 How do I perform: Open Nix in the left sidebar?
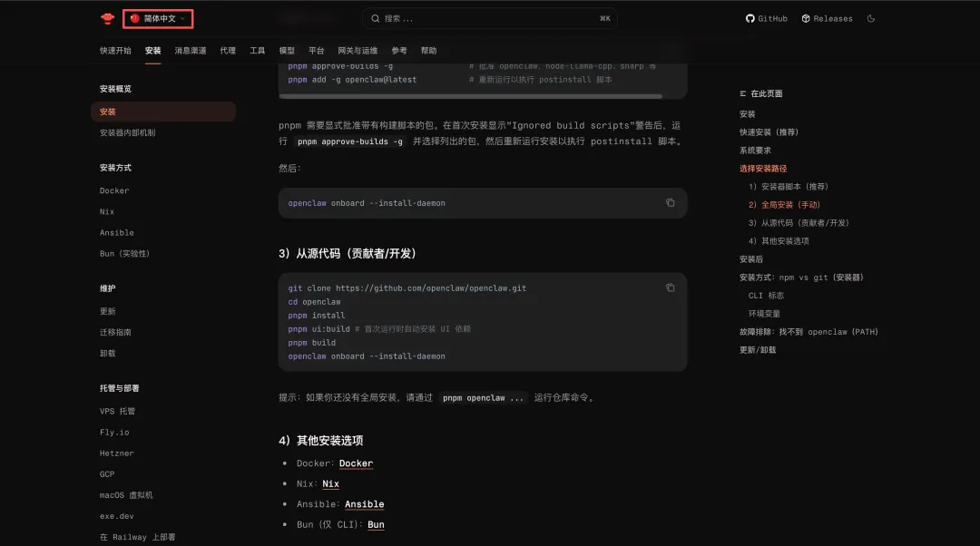[107, 211]
